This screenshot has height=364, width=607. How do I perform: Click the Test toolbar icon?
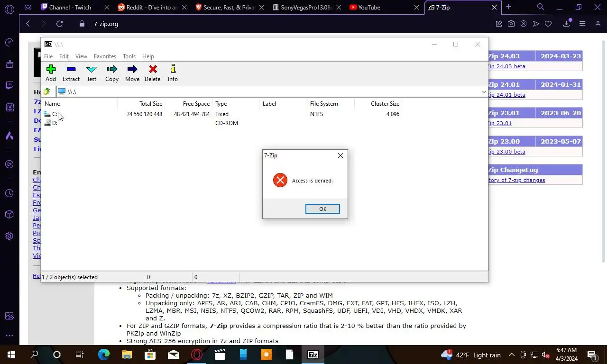(92, 73)
